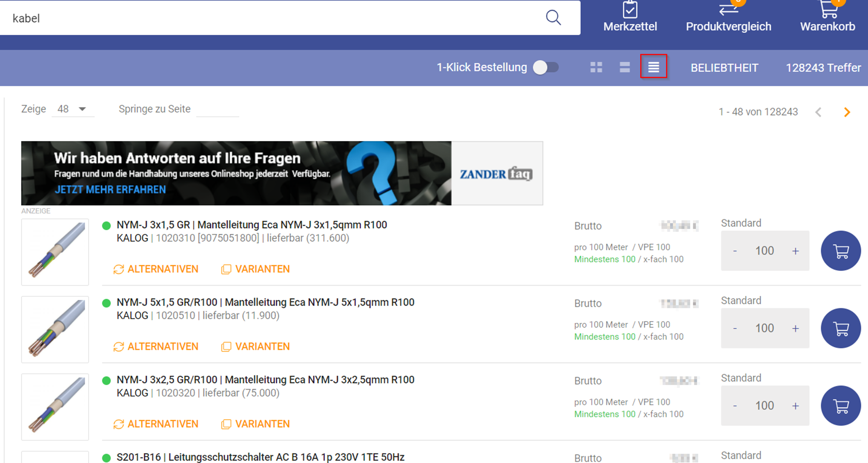Open the Warenkorb shopping cart
The height and width of the screenshot is (463, 868).
[x=828, y=17]
